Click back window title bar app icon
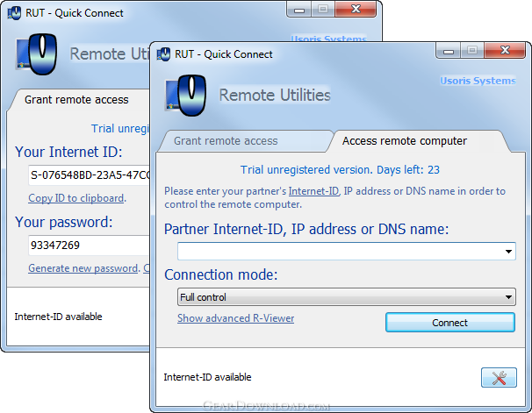 14,13
